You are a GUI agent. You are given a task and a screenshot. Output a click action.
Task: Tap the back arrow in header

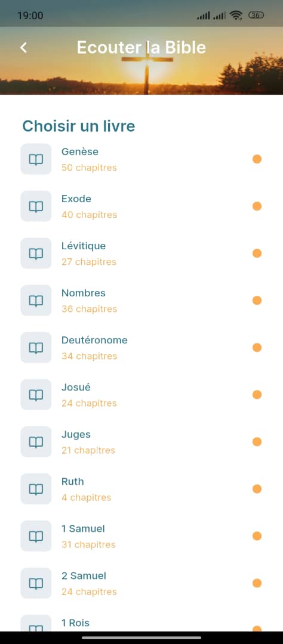[23, 48]
